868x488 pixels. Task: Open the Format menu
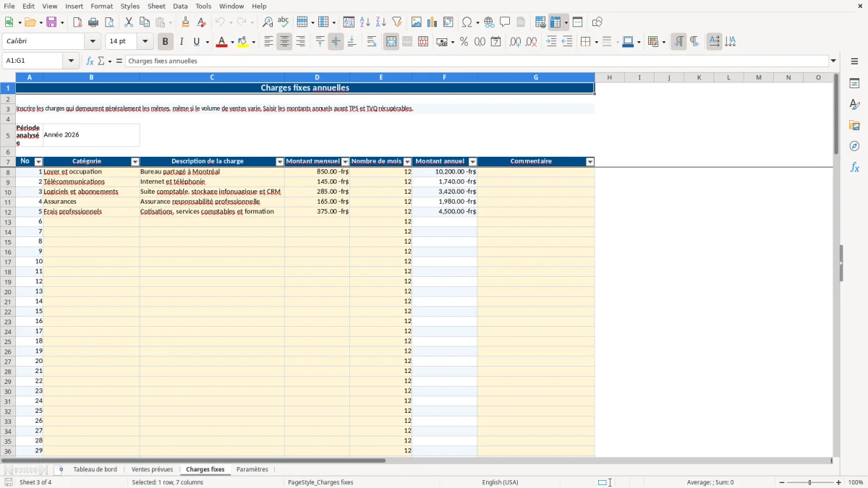coord(102,6)
